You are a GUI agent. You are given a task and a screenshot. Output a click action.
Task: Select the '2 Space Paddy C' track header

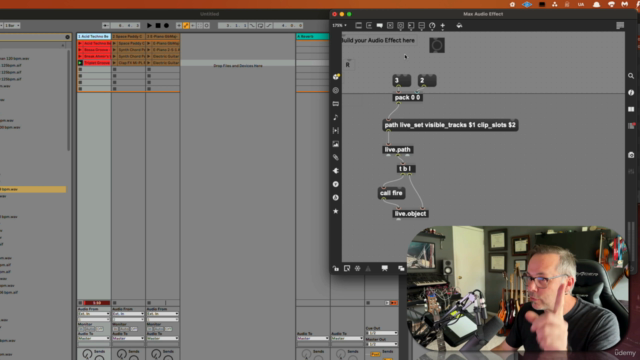[x=128, y=36]
